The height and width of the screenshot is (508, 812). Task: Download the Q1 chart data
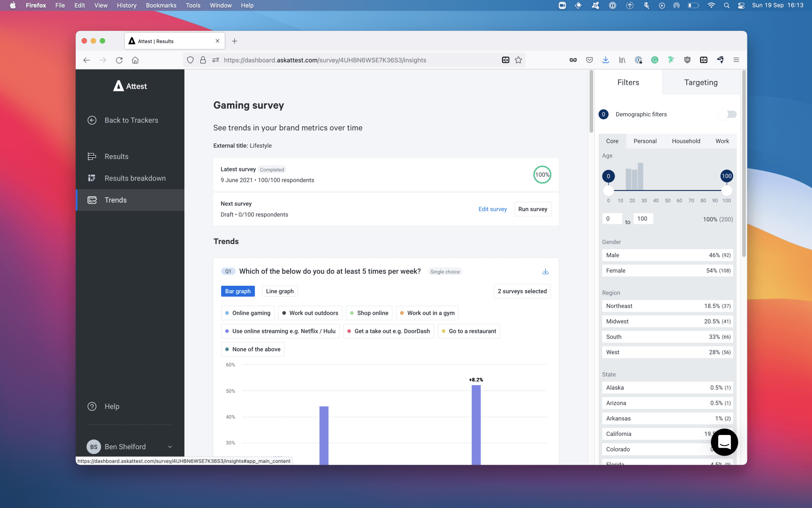point(546,271)
